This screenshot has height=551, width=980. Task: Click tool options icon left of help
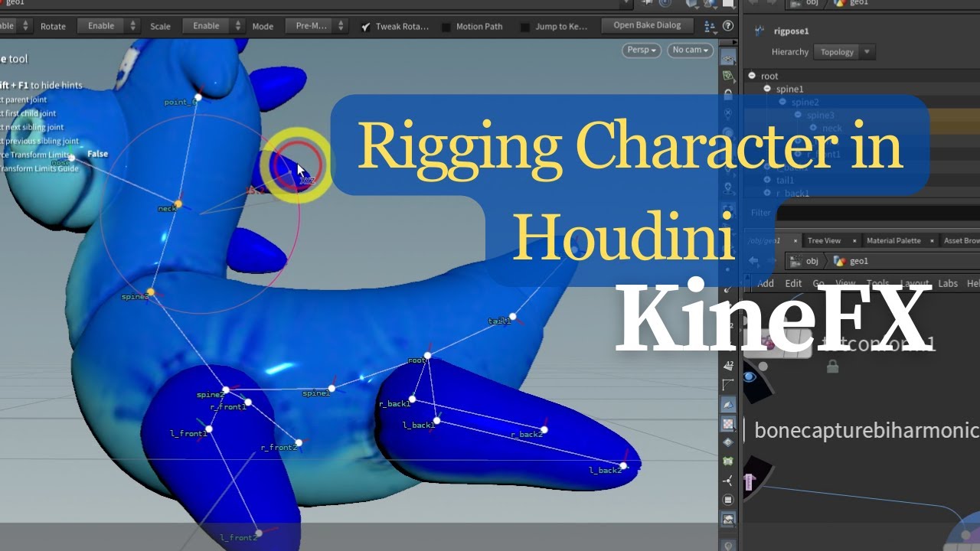(x=712, y=26)
